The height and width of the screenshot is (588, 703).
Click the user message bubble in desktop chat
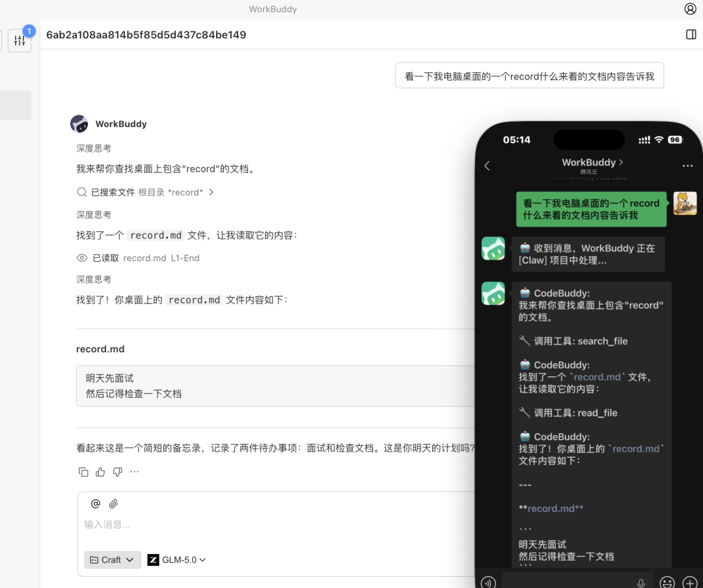click(x=529, y=76)
